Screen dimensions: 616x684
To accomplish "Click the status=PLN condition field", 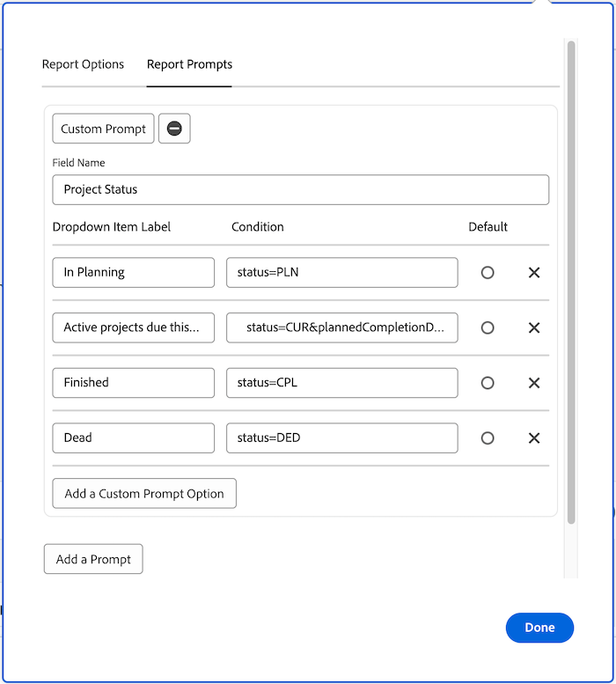I will pyautogui.click(x=341, y=273).
